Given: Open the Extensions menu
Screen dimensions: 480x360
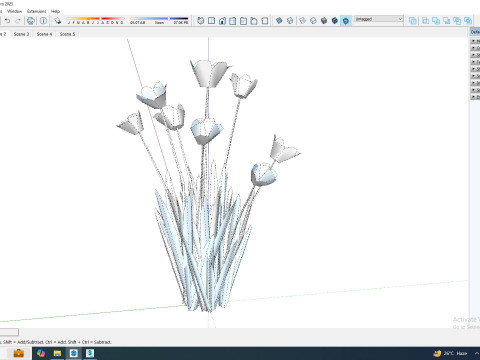Looking at the screenshot, I should (37, 11).
